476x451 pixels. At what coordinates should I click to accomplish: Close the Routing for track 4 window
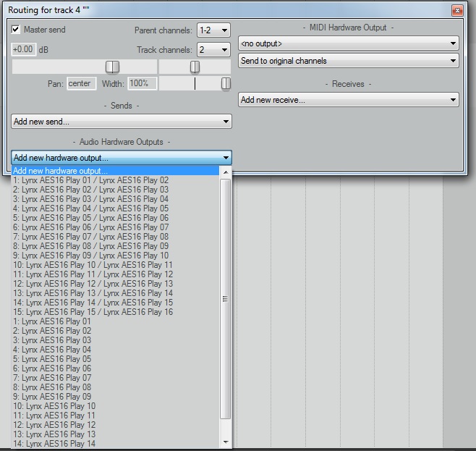pos(457,11)
